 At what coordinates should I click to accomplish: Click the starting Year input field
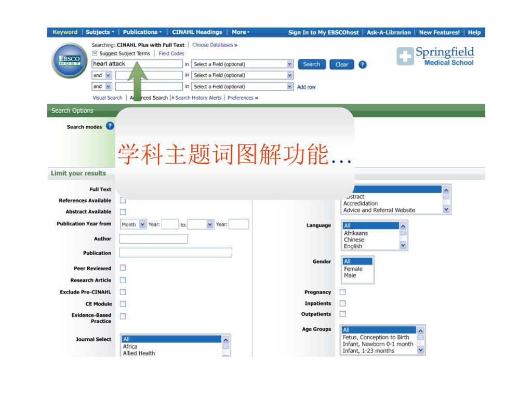(x=170, y=224)
